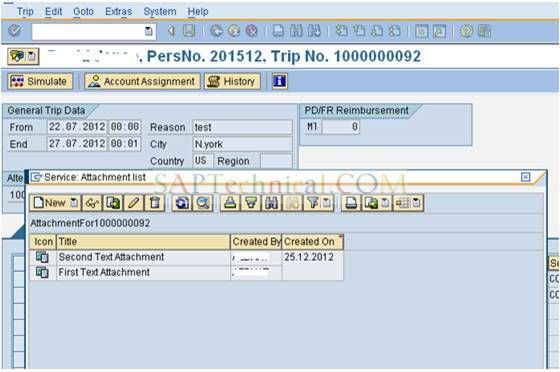Click the icon beside Second Text Attachment
This screenshot has width=560, height=372.
[42, 257]
